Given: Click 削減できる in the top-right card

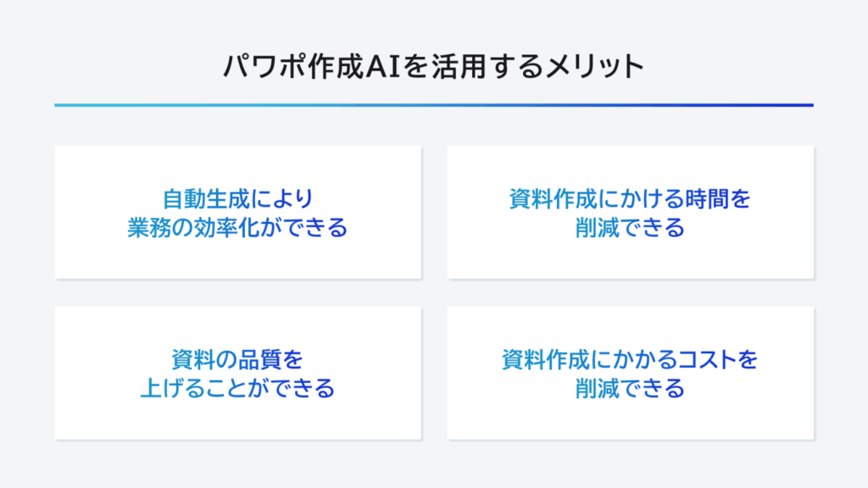Looking at the screenshot, I should pos(630,229).
